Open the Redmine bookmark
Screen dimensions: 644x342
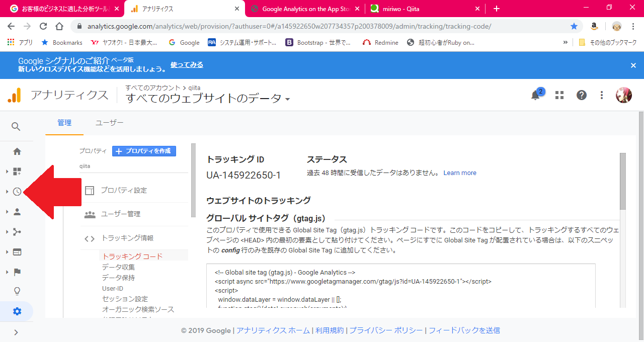point(380,43)
